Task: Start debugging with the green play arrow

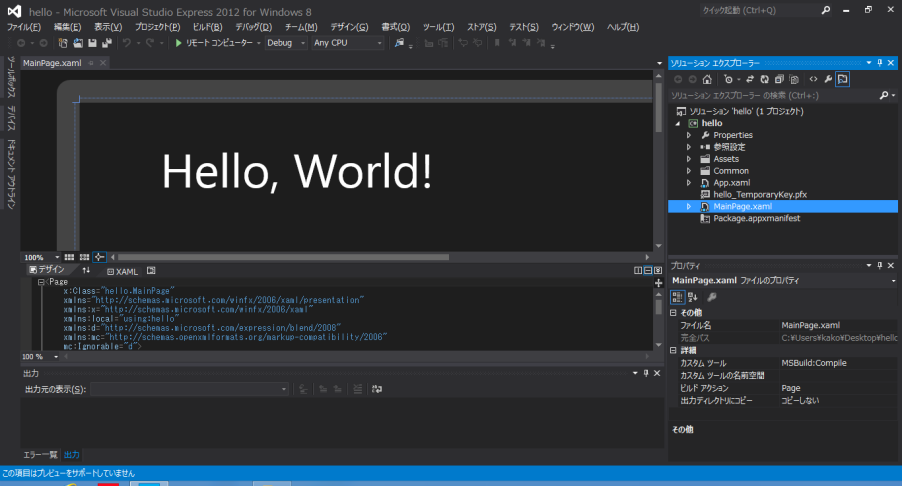Action: coord(178,44)
